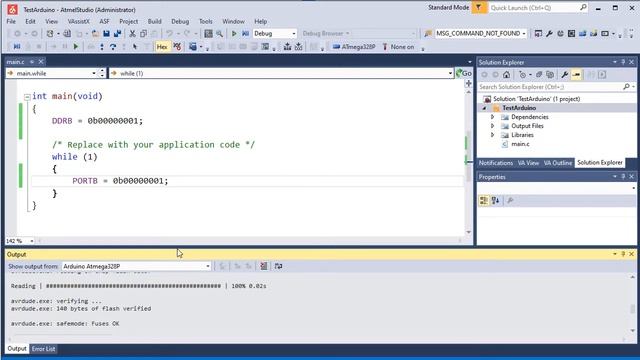Open the Edit menu
The width and height of the screenshot is (640, 360).
coord(30,21)
